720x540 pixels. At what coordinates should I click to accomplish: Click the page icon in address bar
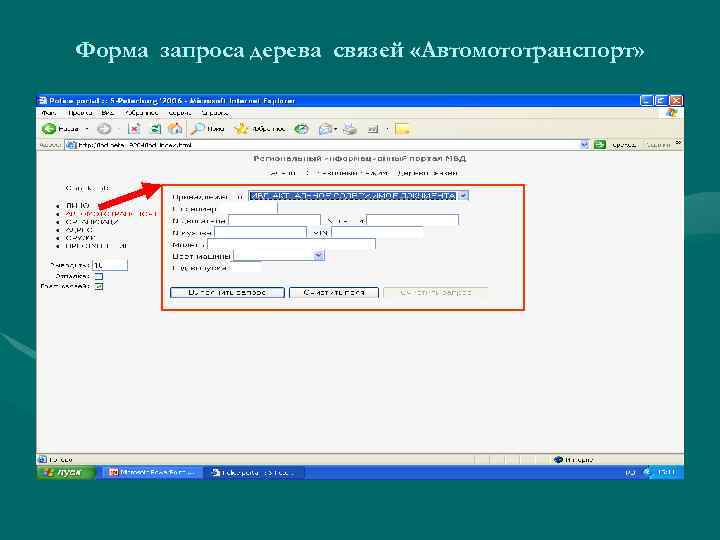(71, 145)
